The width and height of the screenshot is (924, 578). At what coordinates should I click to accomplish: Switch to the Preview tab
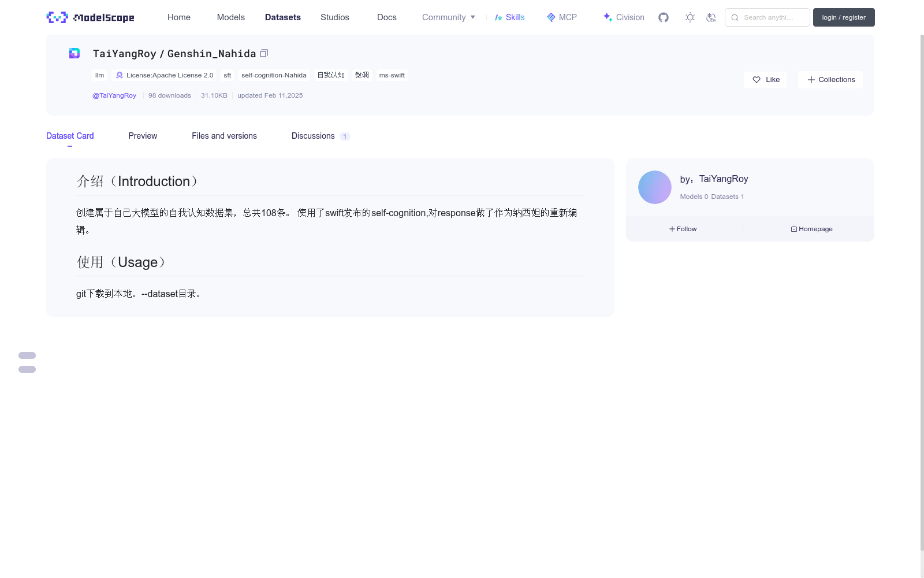[143, 136]
